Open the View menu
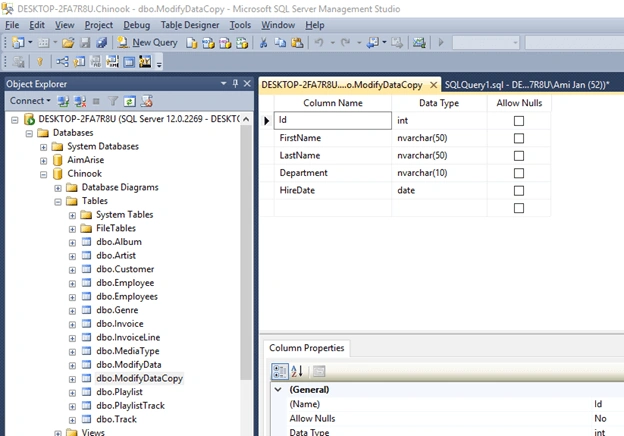The height and width of the screenshot is (436, 624). 64,25
